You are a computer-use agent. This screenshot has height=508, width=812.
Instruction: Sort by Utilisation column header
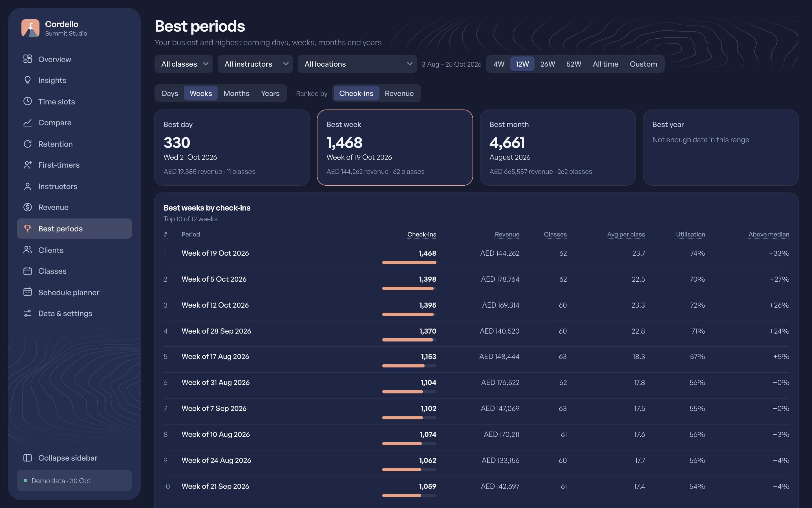(x=690, y=234)
